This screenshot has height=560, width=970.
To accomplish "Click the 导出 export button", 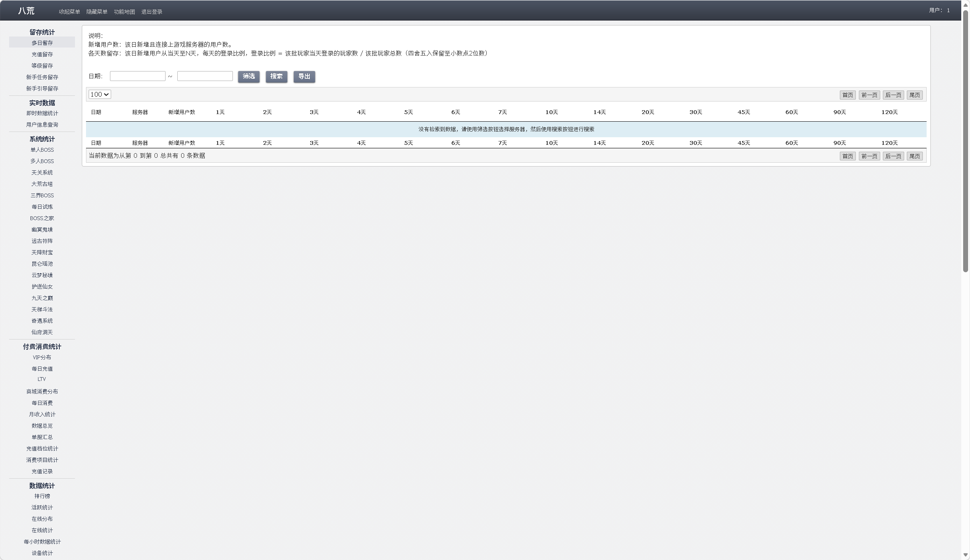I will coord(304,76).
